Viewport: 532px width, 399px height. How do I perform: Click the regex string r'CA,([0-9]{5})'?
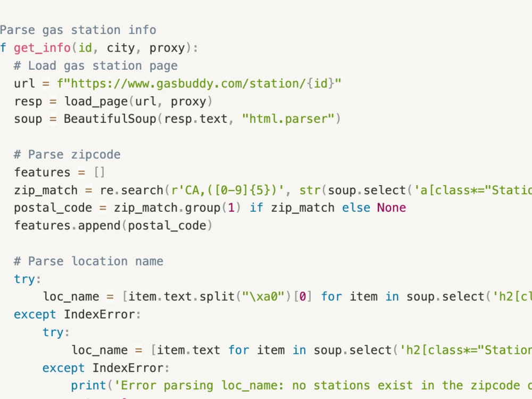point(227,190)
